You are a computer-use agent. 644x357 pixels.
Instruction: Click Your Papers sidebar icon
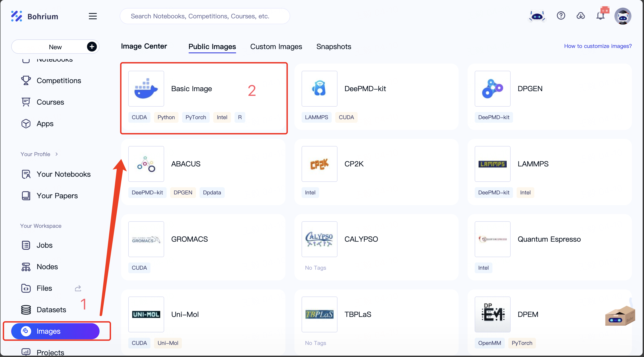[26, 196]
